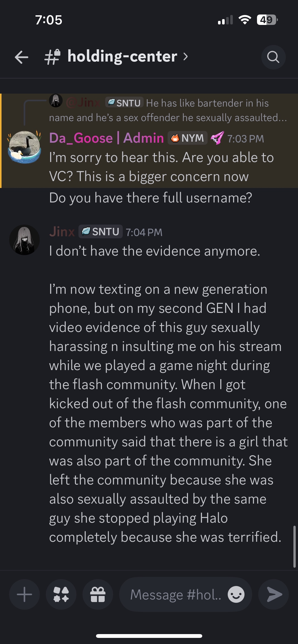This screenshot has width=298, height=644.
Task: Open the emoji picker smiley
Action: [x=236, y=594]
